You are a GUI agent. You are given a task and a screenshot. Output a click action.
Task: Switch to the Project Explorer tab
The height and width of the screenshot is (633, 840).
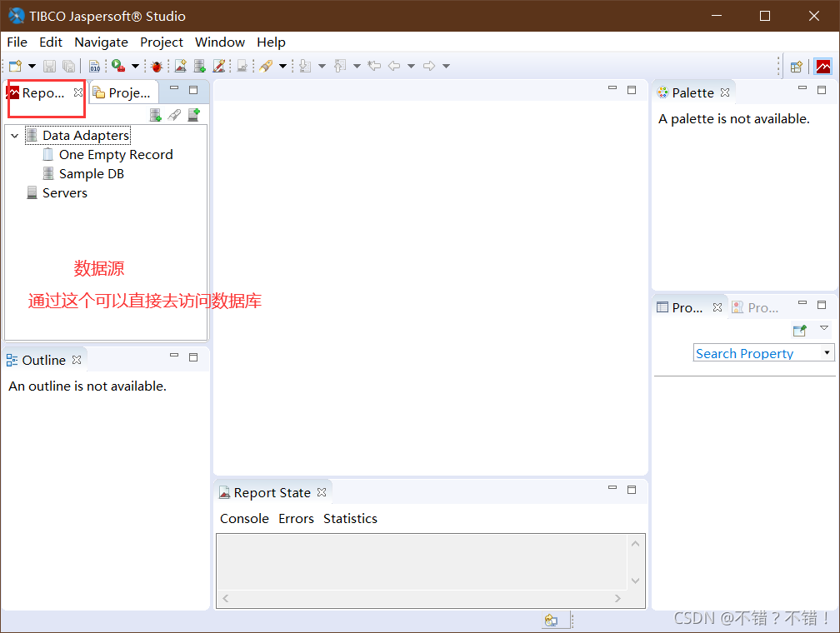click(122, 92)
